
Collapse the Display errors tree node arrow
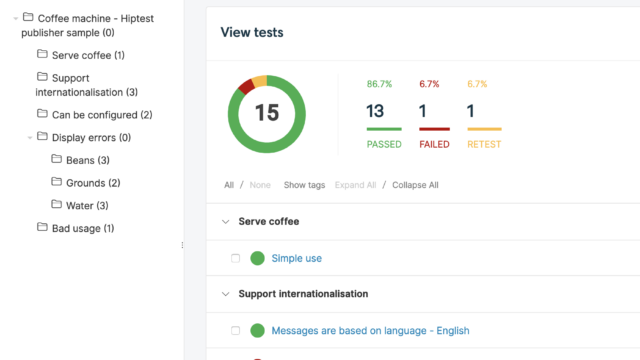coord(30,138)
